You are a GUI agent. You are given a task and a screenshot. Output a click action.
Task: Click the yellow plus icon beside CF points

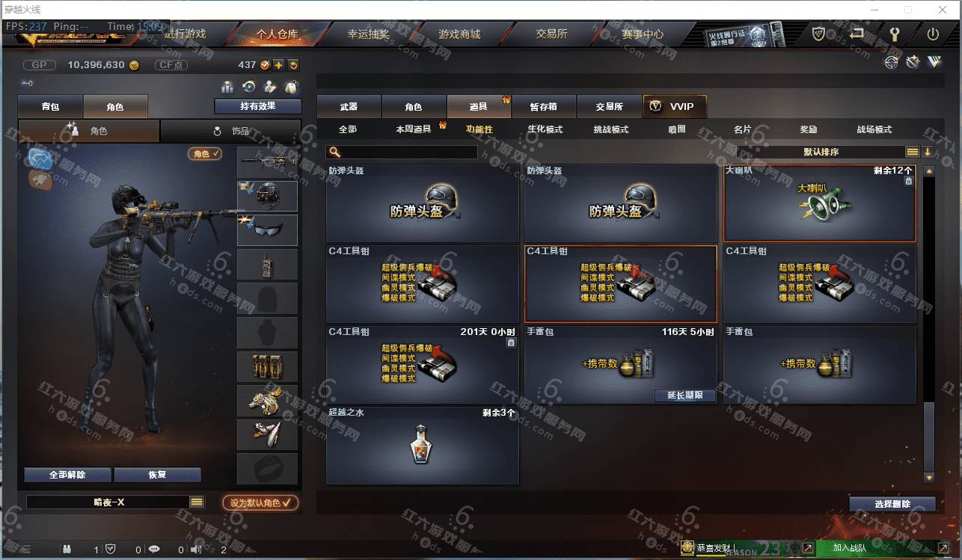click(x=278, y=65)
